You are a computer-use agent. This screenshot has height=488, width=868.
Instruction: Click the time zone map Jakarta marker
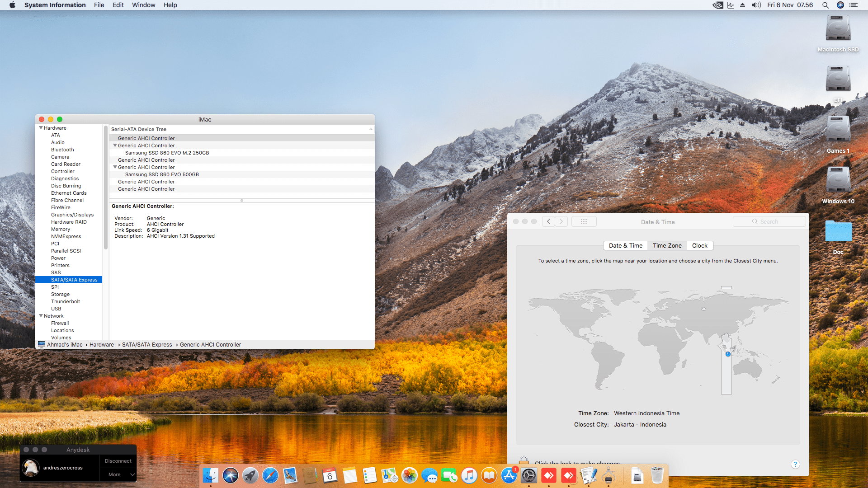click(x=728, y=354)
